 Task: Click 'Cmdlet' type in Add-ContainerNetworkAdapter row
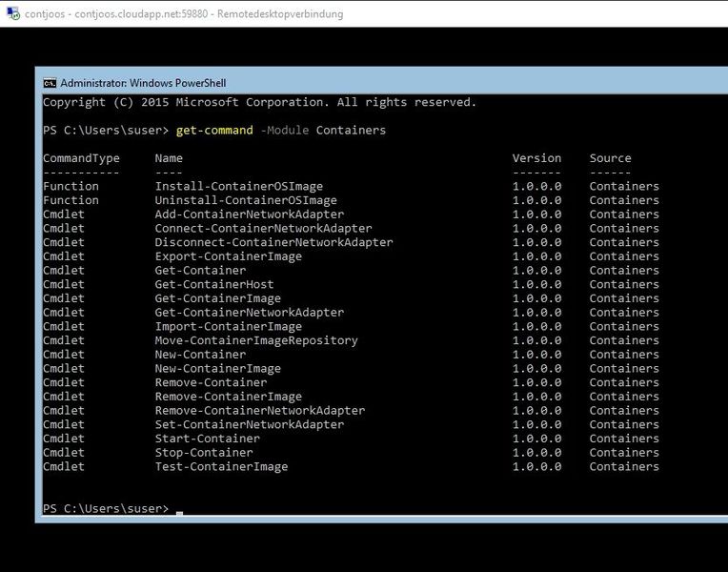(x=64, y=214)
